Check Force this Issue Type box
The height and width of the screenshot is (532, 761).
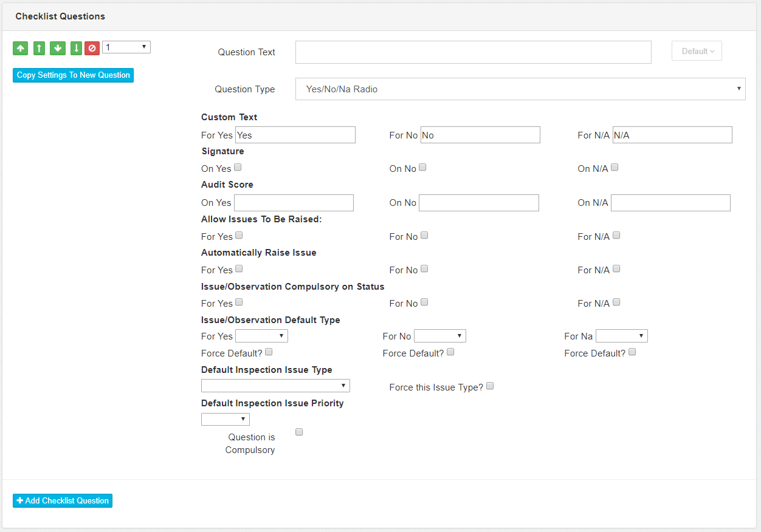(x=490, y=386)
